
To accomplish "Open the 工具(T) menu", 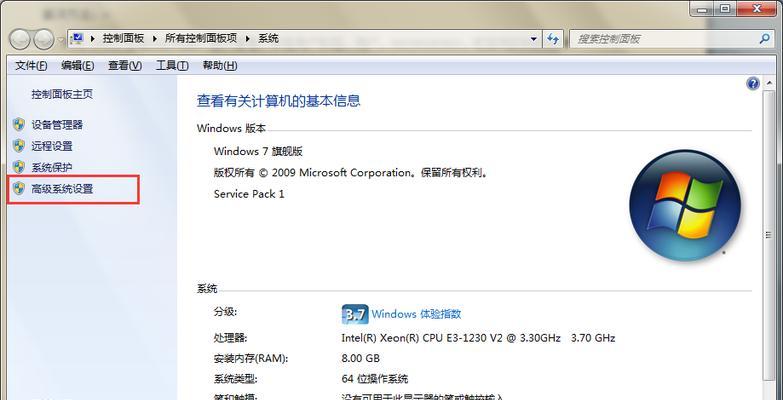I will (x=172, y=65).
